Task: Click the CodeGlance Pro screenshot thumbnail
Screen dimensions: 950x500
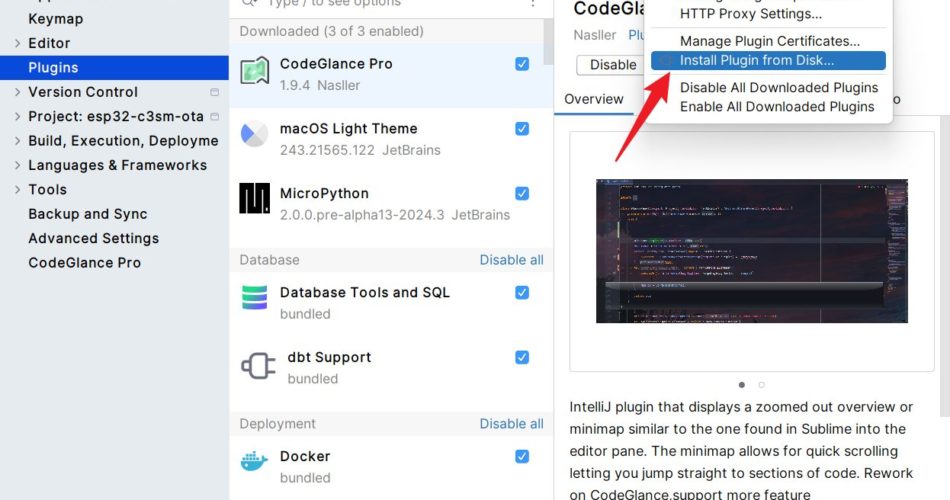Action: tap(751, 251)
